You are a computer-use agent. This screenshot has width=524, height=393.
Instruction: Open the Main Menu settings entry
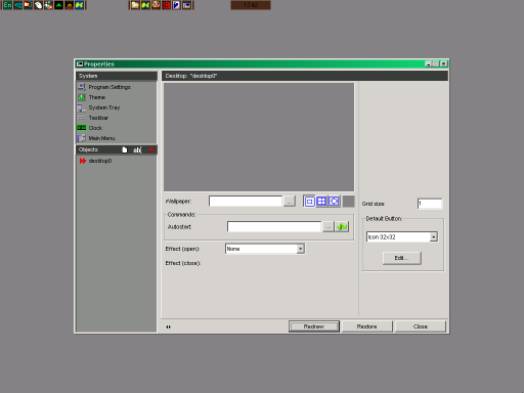click(x=96, y=138)
